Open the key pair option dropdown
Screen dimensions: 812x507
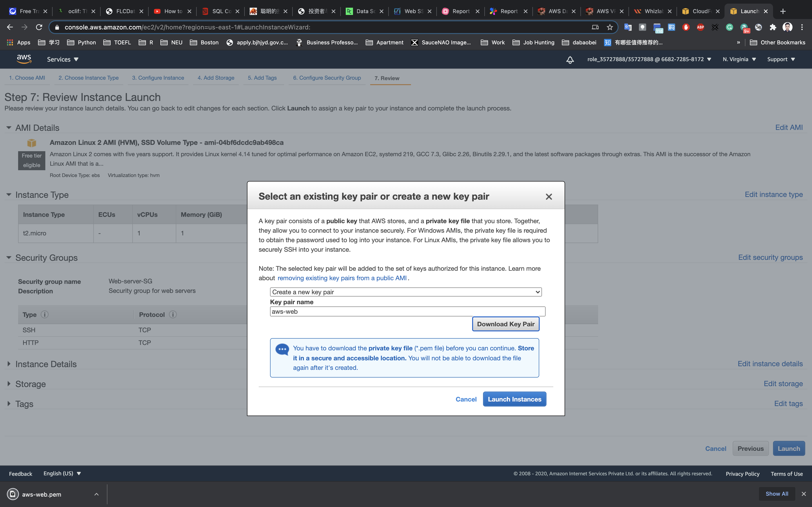pos(406,292)
